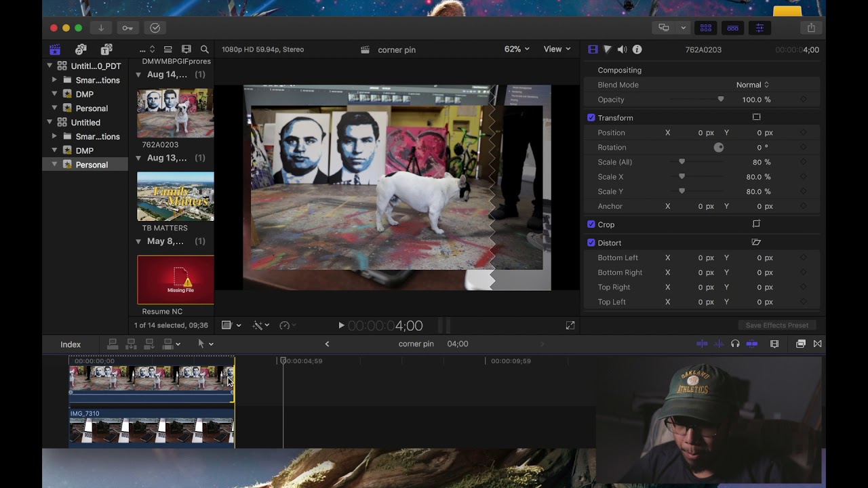The height and width of the screenshot is (488, 868).
Task: Click the Import Media arrow button
Action: click(x=101, y=28)
